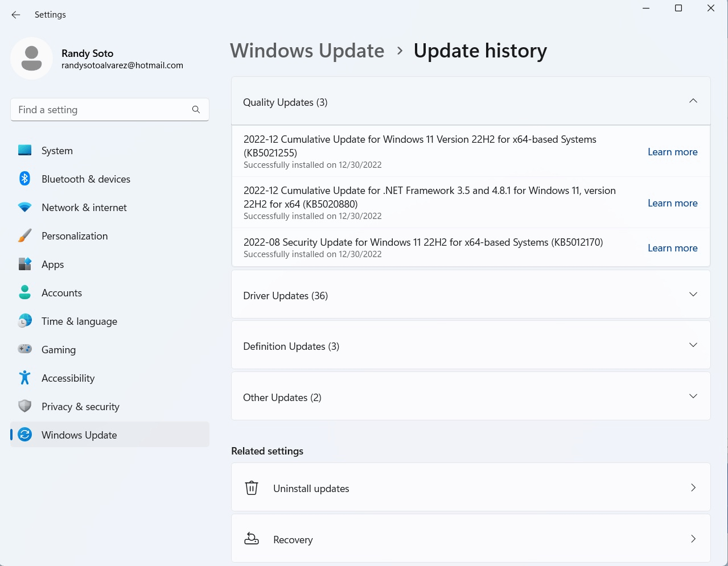Screen dimensions: 728x566
Task: Open Recovery via its arrow chevron
Action: pyautogui.click(x=693, y=539)
